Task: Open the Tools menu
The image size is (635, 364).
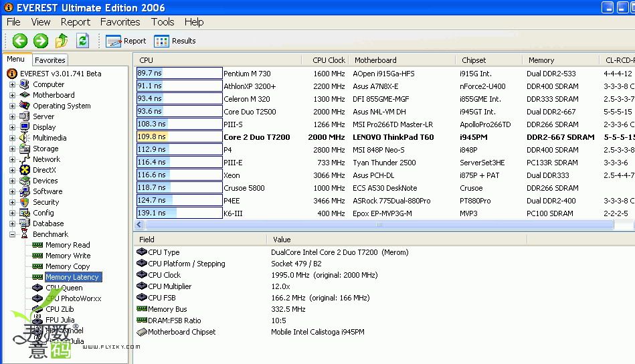Action: (163, 22)
